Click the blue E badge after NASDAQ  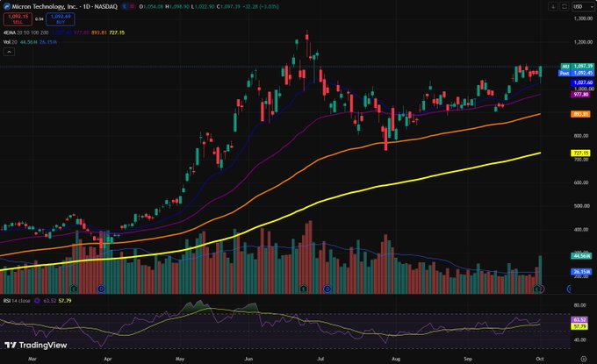[x=125, y=6]
